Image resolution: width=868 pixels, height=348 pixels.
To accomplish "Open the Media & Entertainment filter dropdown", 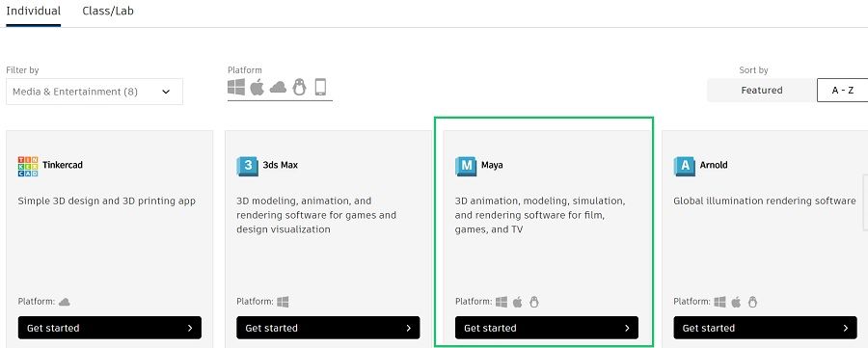I will point(95,92).
